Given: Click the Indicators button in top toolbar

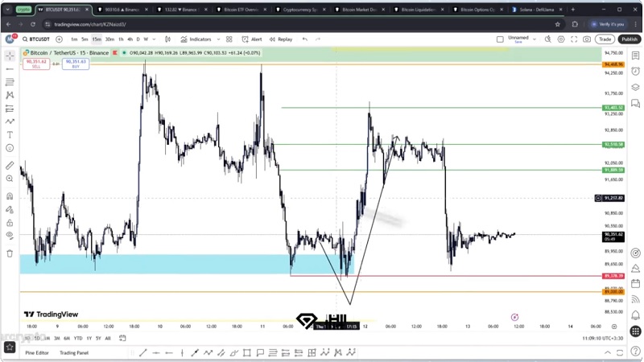Looking at the screenshot, I should click(x=196, y=39).
